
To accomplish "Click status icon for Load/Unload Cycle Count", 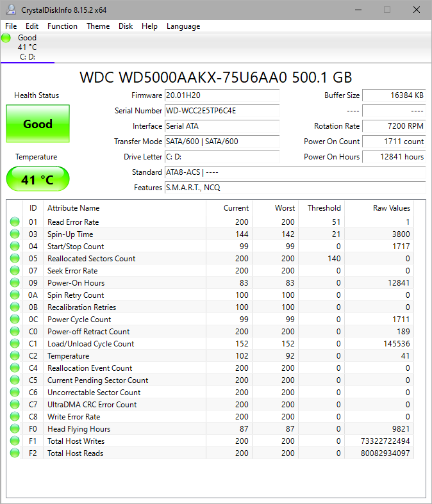I will click(x=15, y=344).
